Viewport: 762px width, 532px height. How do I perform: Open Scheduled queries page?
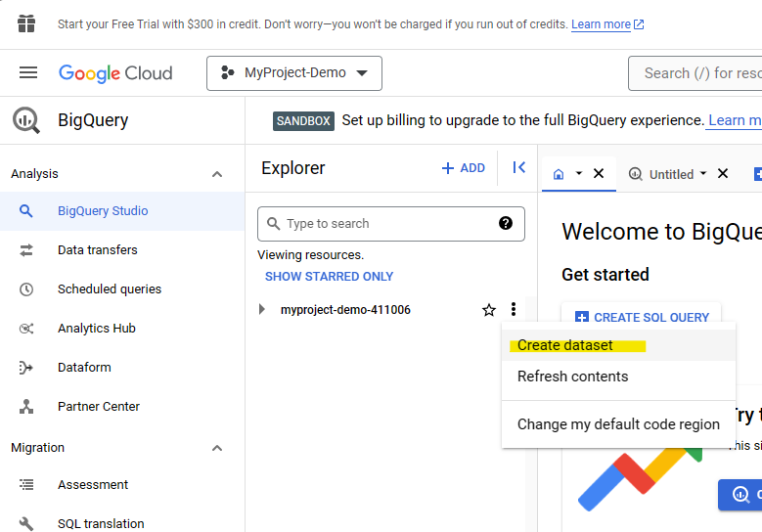[x=109, y=289]
